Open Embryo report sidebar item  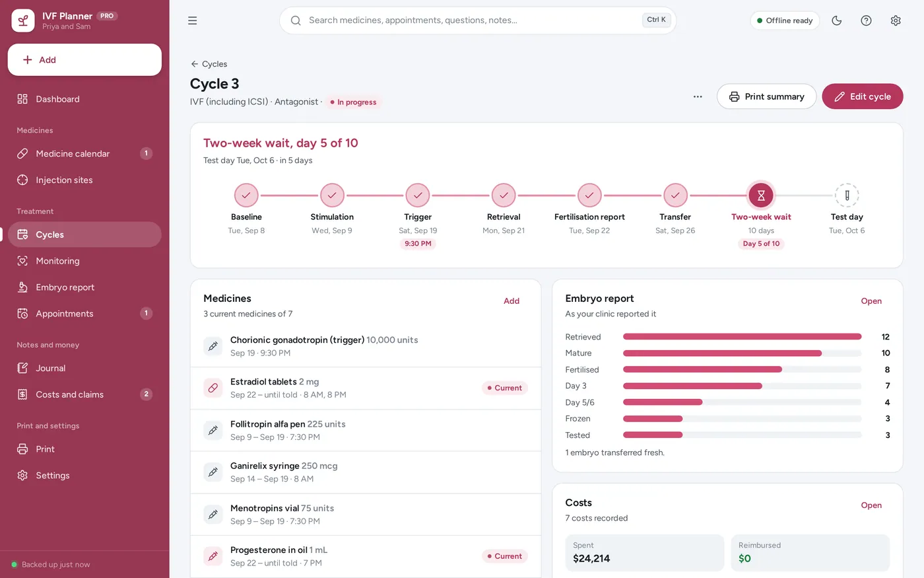(x=84, y=287)
